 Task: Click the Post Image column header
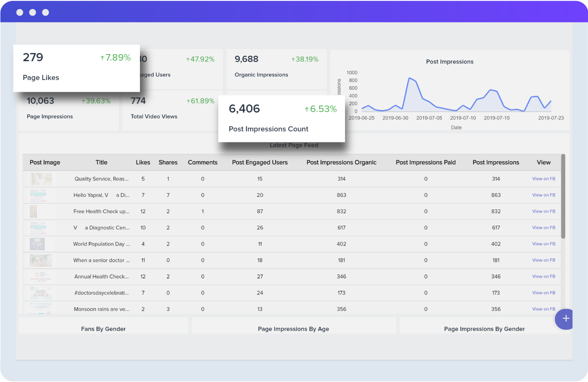click(45, 162)
